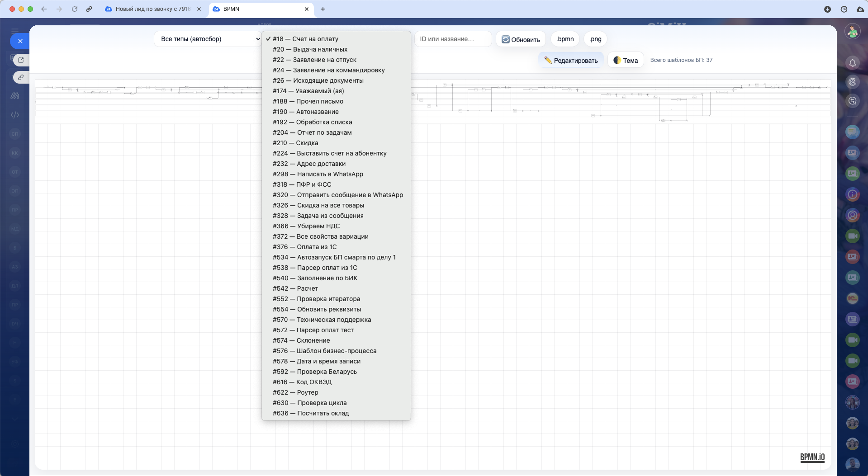Pick '#26 — Исходящие документы' template
868x476 pixels.
pos(336,80)
